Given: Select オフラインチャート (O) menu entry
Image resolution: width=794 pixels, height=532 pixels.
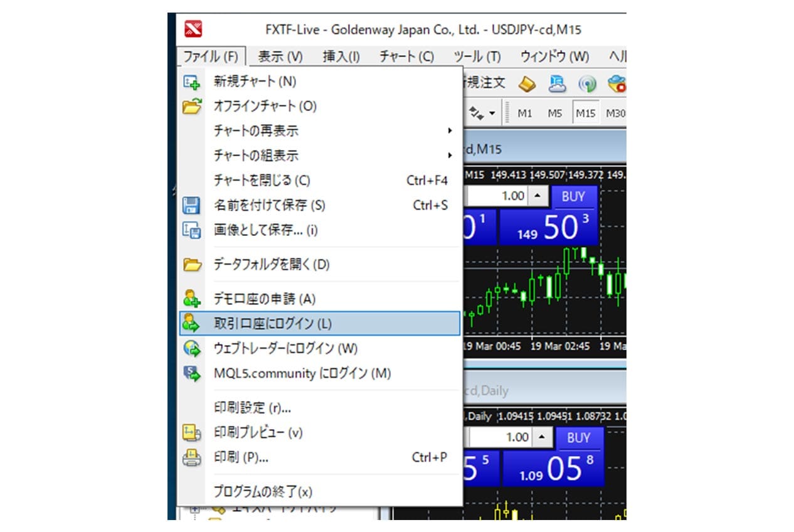Looking at the screenshot, I should tap(320, 107).
